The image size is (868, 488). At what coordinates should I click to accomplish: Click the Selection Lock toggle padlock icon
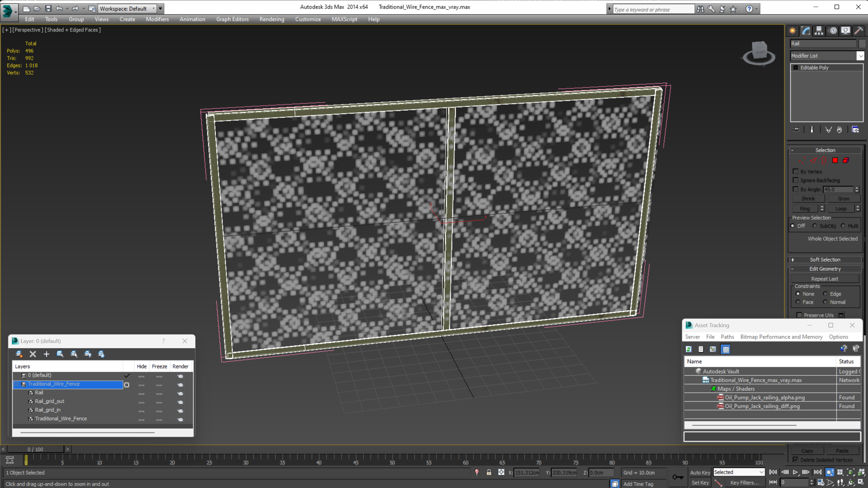[x=489, y=472]
